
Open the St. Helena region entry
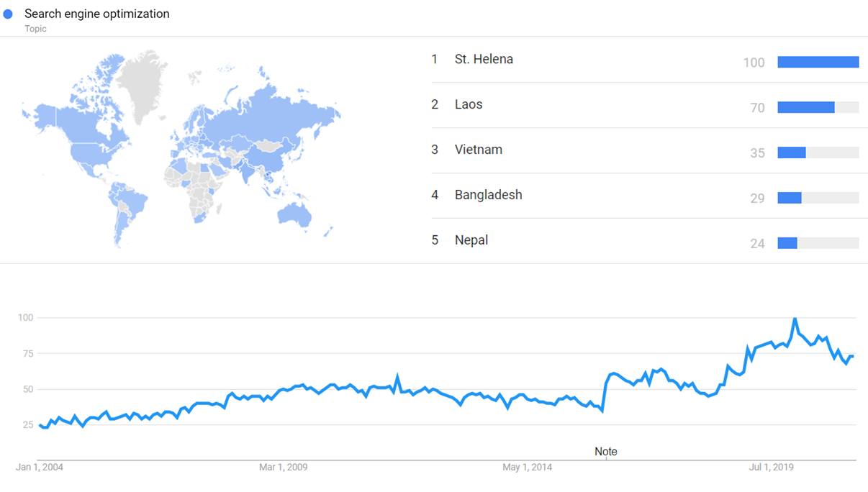(x=484, y=60)
